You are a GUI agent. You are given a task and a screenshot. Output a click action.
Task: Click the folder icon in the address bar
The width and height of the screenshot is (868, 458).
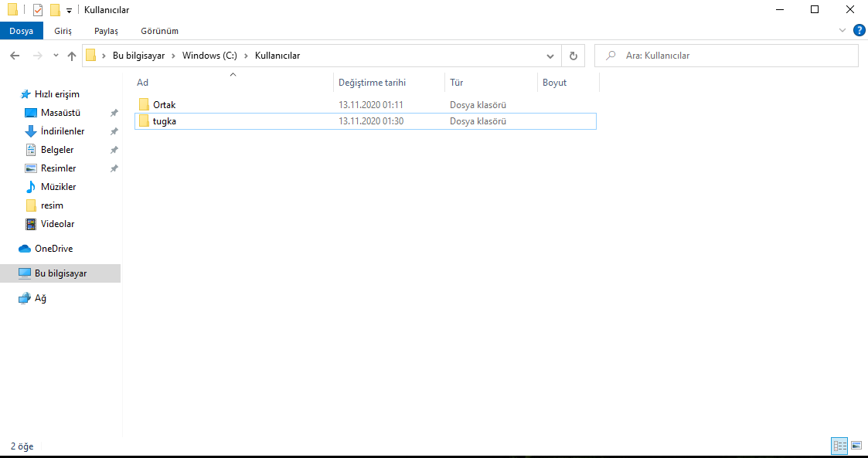click(91, 56)
